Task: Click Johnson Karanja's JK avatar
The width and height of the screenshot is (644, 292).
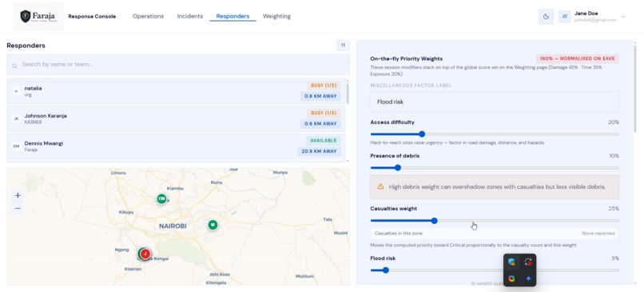Action: [17, 118]
